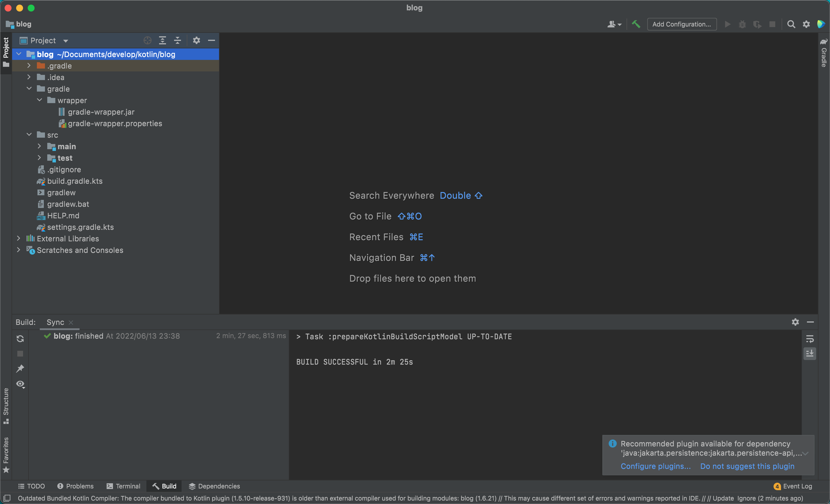Click Reload Gradle sync icon in Build panel
Viewport: 830px width, 504px height.
[x=20, y=338]
